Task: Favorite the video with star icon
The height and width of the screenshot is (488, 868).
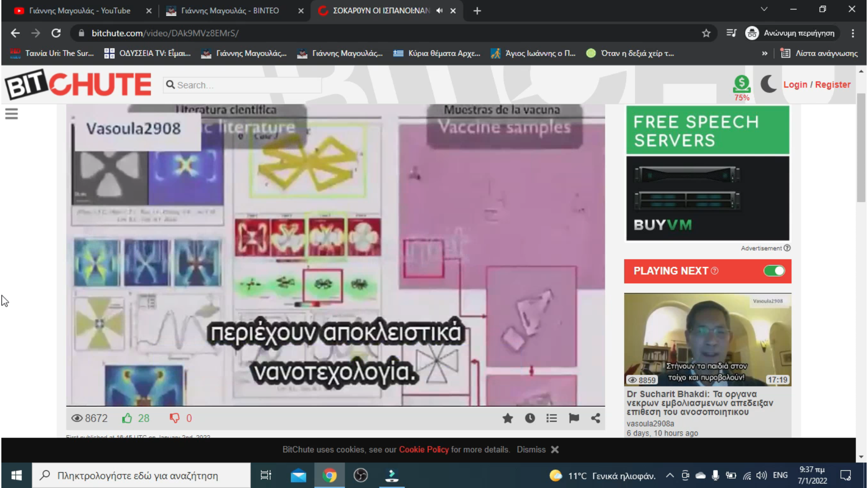Action: (508, 418)
